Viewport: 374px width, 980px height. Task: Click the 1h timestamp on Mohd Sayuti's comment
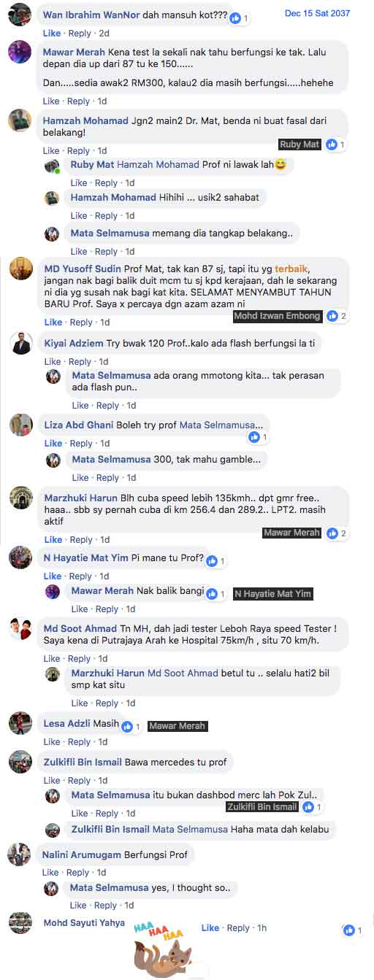(262, 928)
